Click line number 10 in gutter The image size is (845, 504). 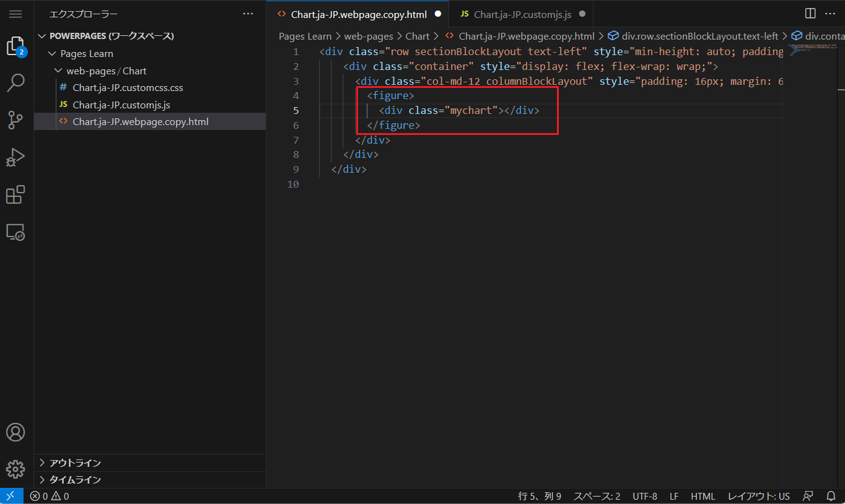(293, 184)
